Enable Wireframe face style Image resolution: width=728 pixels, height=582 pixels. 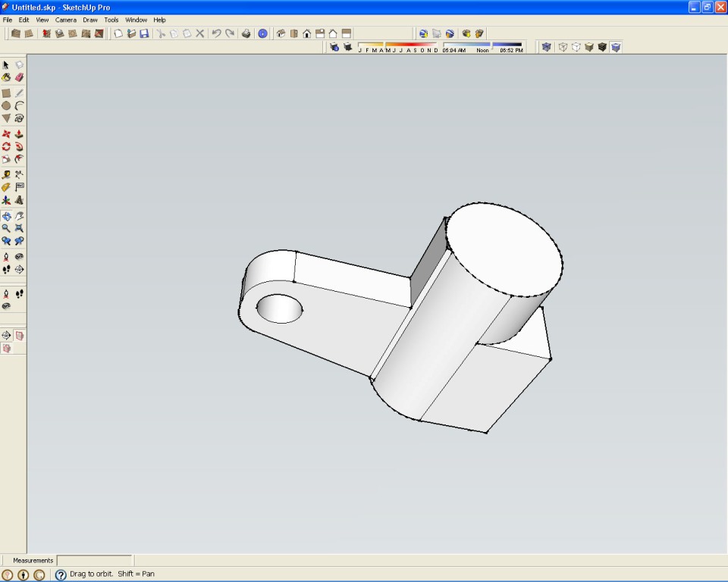coord(563,47)
